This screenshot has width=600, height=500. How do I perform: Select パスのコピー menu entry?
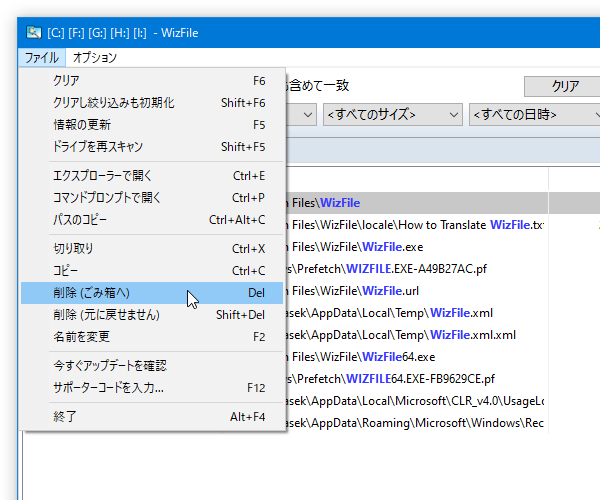click(x=152, y=220)
